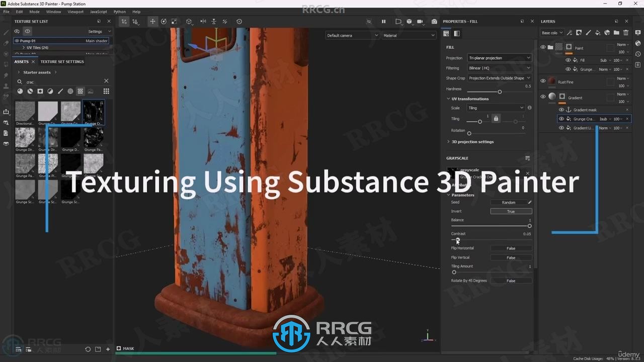This screenshot has height=362, width=644.
Task: Add effect with the magic wand icon in Layers
Action: click(x=570, y=33)
